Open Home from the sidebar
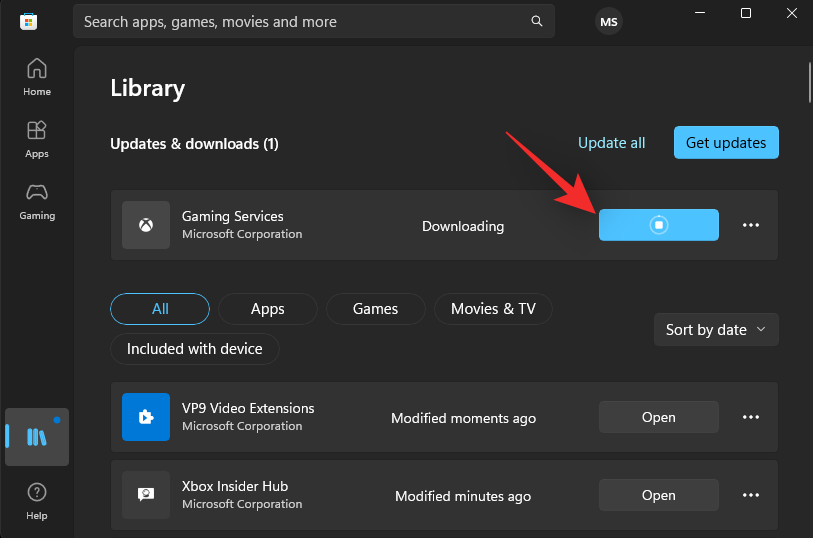 37,76
